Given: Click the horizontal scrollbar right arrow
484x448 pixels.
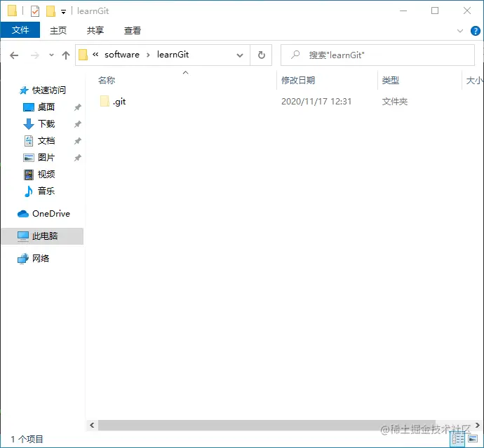Looking at the screenshot, I should pos(477,425).
